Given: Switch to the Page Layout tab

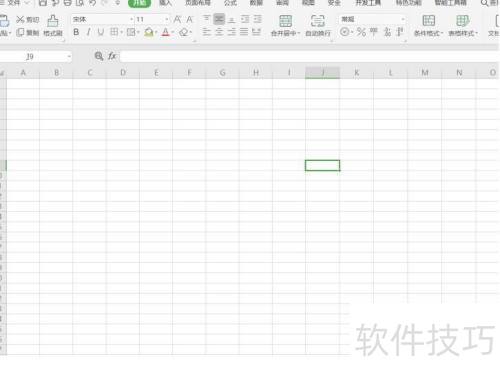Looking at the screenshot, I should tap(198, 3).
